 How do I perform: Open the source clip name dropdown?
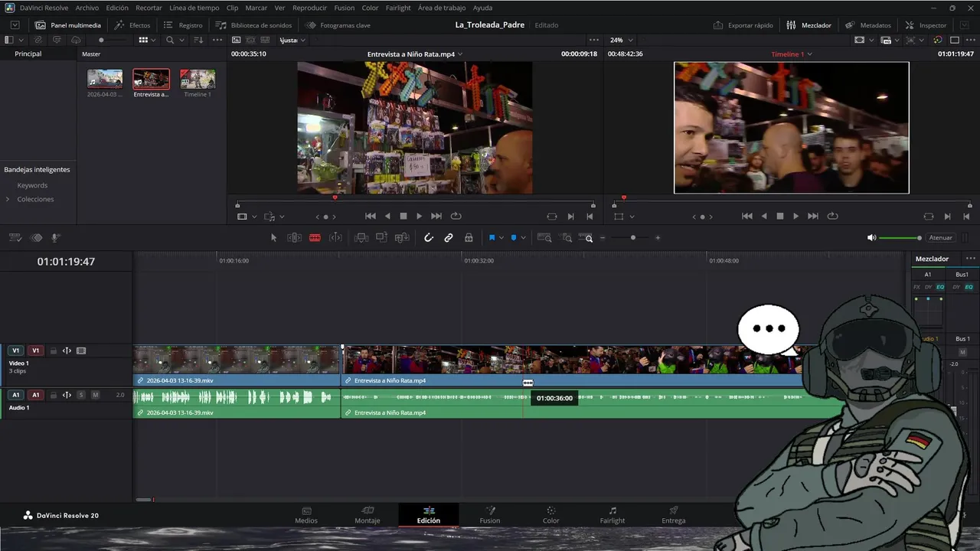click(460, 54)
